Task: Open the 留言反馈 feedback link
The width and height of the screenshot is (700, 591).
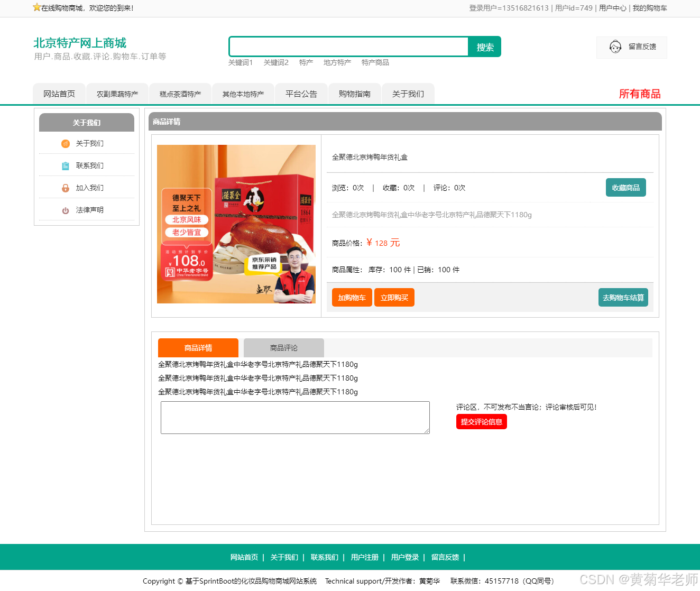Action: (x=642, y=47)
